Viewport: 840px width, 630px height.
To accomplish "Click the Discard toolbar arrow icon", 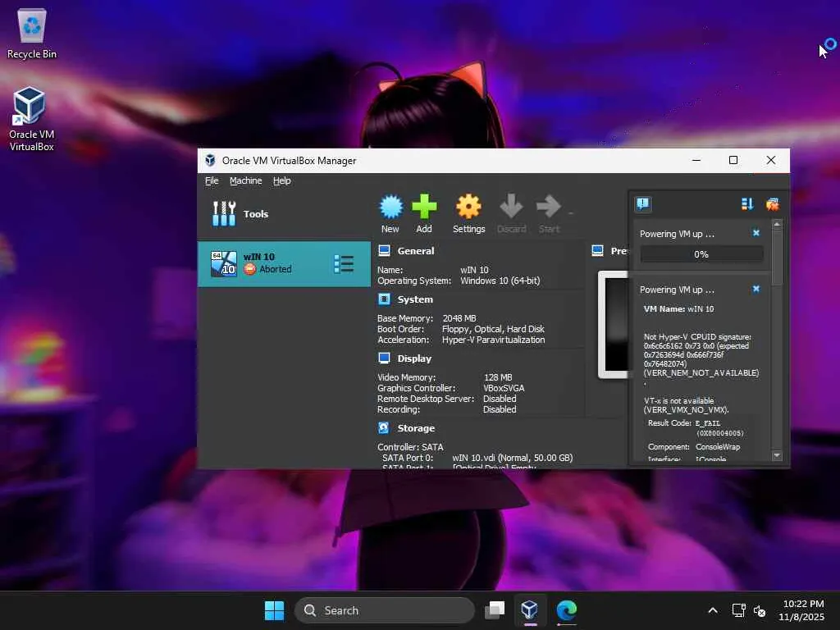I will pos(511,206).
